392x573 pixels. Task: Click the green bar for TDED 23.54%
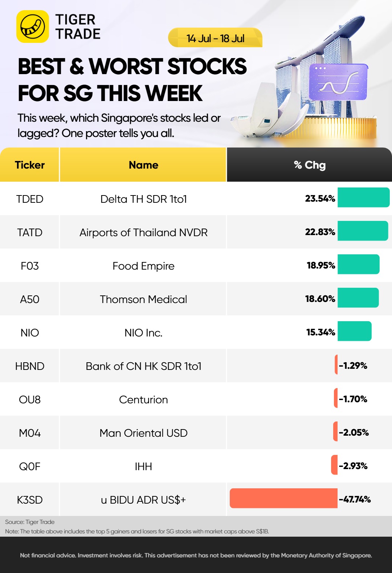coord(363,197)
